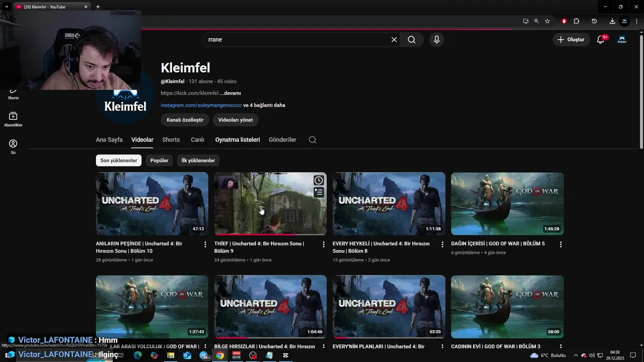Show hidden system tray icons chevron
Image resolution: width=644 pixels, height=362 pixels.
click(x=576, y=355)
